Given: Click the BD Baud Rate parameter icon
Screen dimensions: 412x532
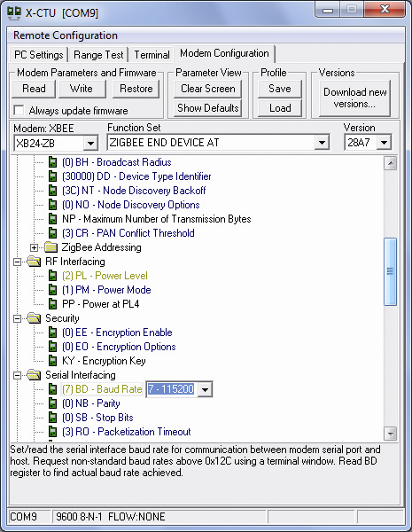Looking at the screenshot, I should coord(52,389).
